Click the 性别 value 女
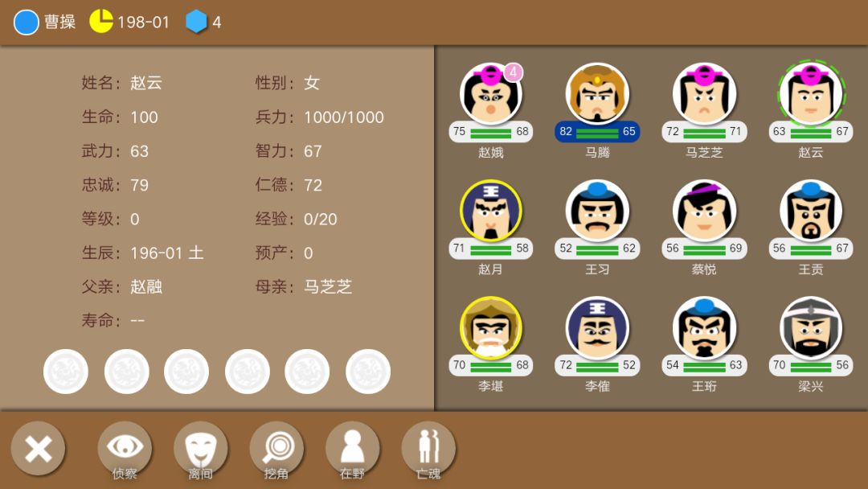Viewport: 868px width, 489px height. tap(312, 83)
